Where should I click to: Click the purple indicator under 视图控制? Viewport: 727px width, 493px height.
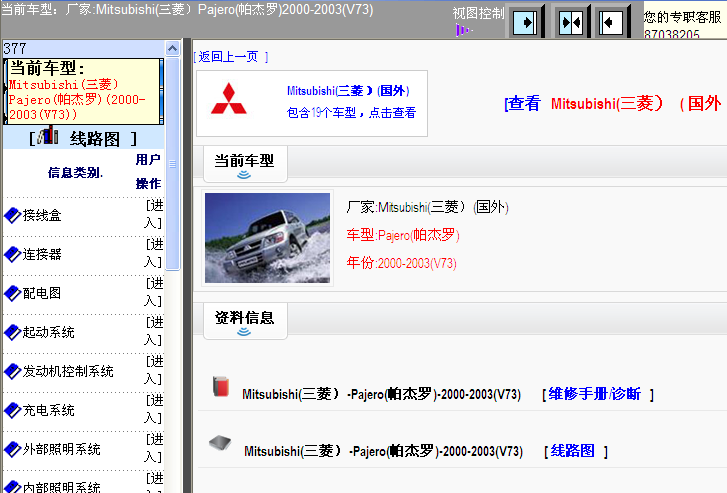464,30
